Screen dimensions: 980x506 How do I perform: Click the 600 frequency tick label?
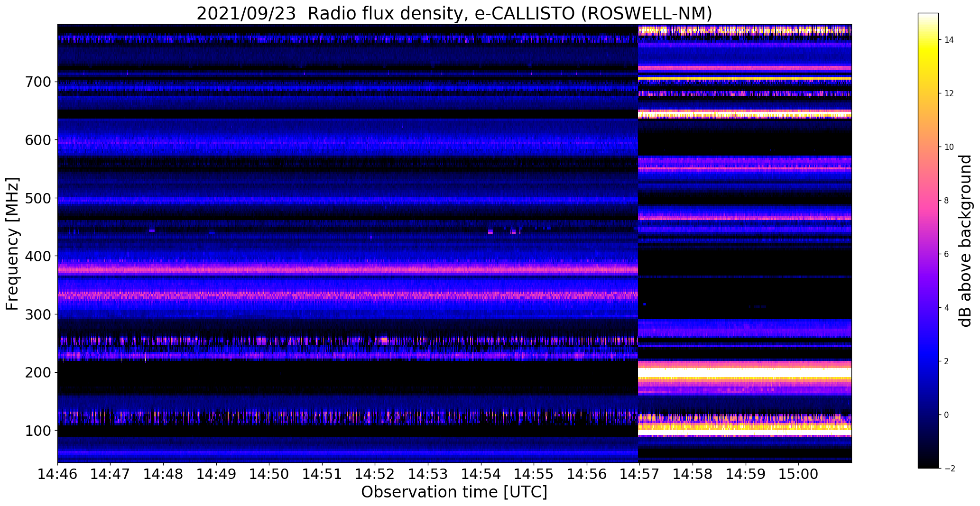click(38, 140)
